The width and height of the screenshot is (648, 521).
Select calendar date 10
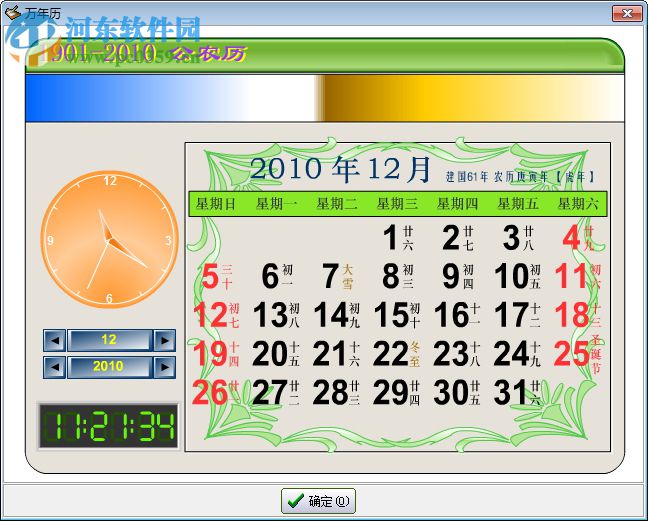coord(517,276)
